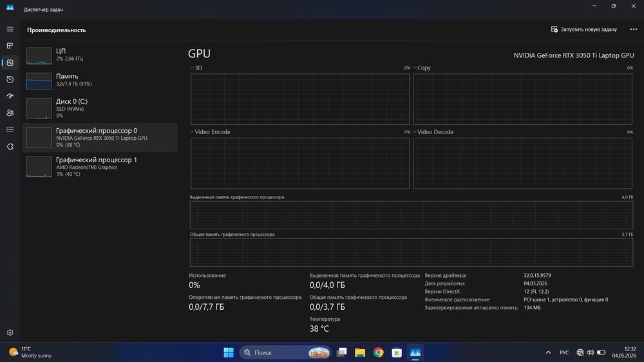Switch the РУС input language
644x362 pixels.
564,352
